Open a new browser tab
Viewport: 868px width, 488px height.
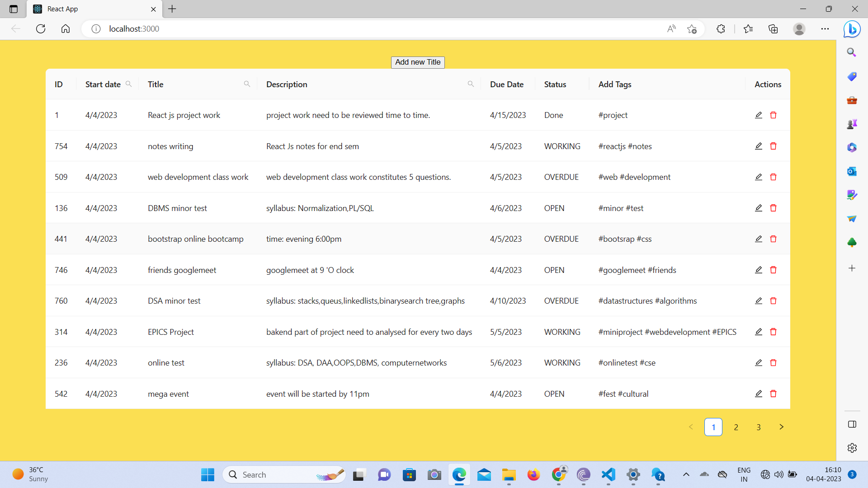[x=172, y=9]
